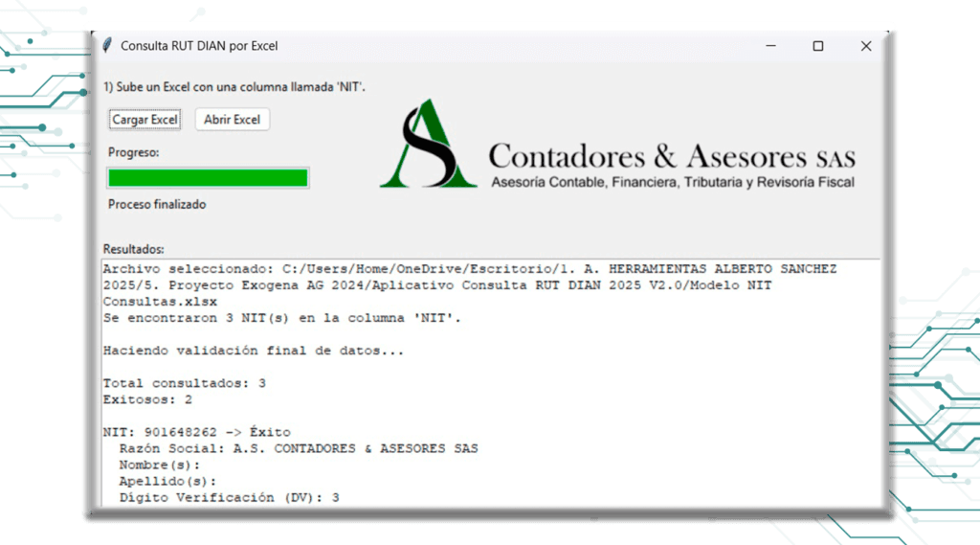Close the Consulta RUT DIAN window
Viewport: 980px width, 545px height.
point(865,46)
